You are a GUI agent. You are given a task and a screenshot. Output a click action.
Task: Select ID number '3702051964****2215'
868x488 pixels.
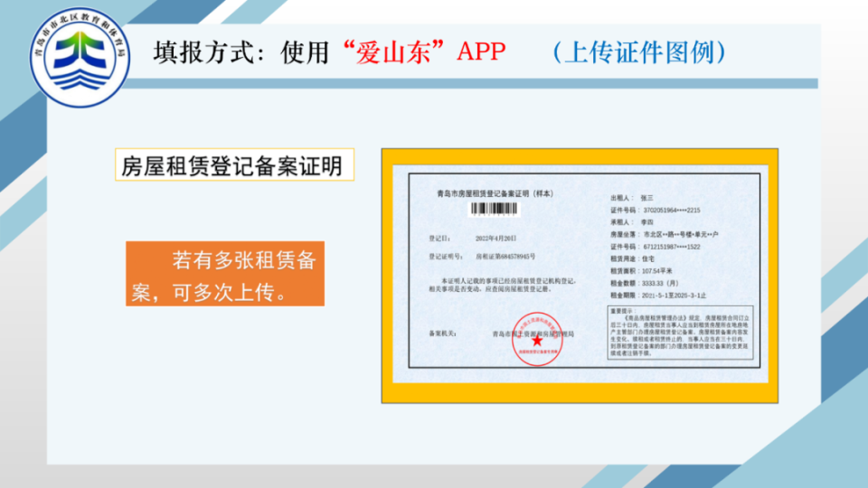671,211
